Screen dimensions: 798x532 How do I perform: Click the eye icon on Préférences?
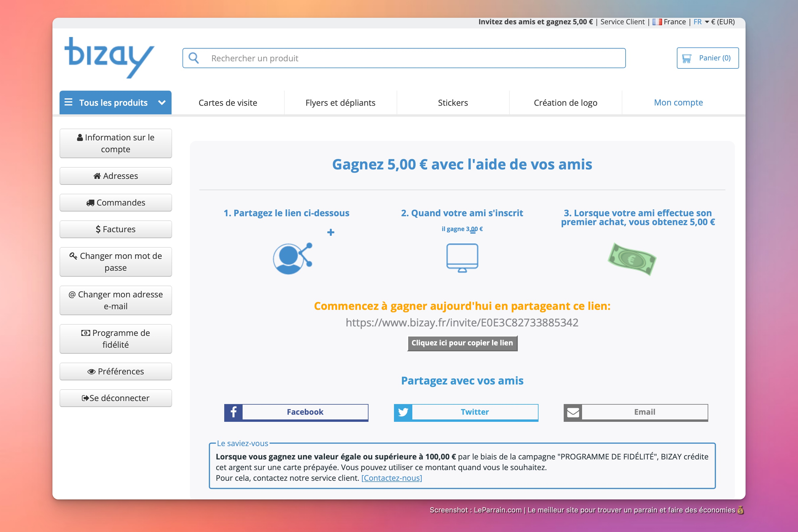91,371
